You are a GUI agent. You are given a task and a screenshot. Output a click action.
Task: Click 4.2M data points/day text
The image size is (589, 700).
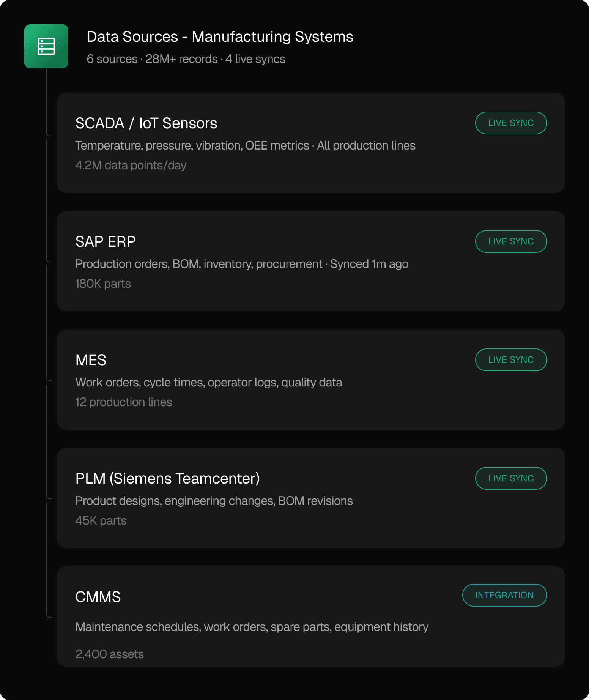point(131,166)
